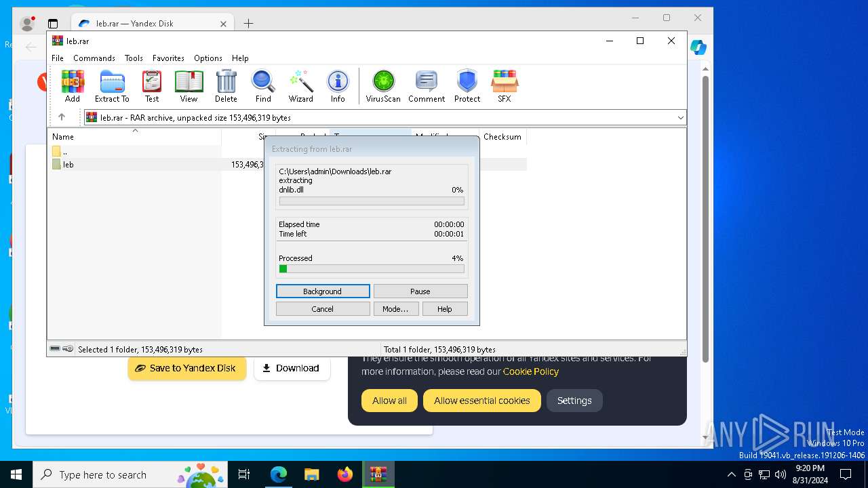Open the Options menu
This screenshot has width=868, height=488.
[208, 58]
